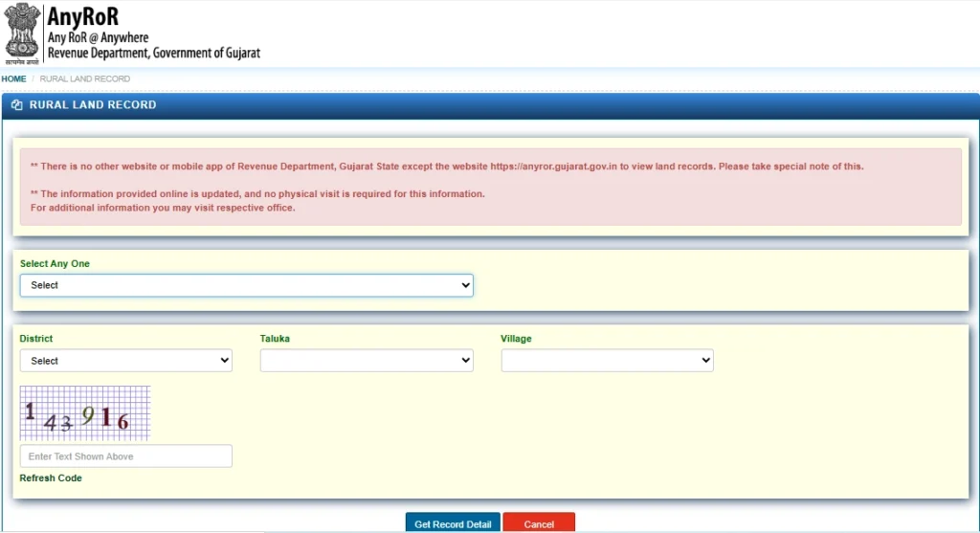
Task: Click the Village label
Action: tap(516, 339)
